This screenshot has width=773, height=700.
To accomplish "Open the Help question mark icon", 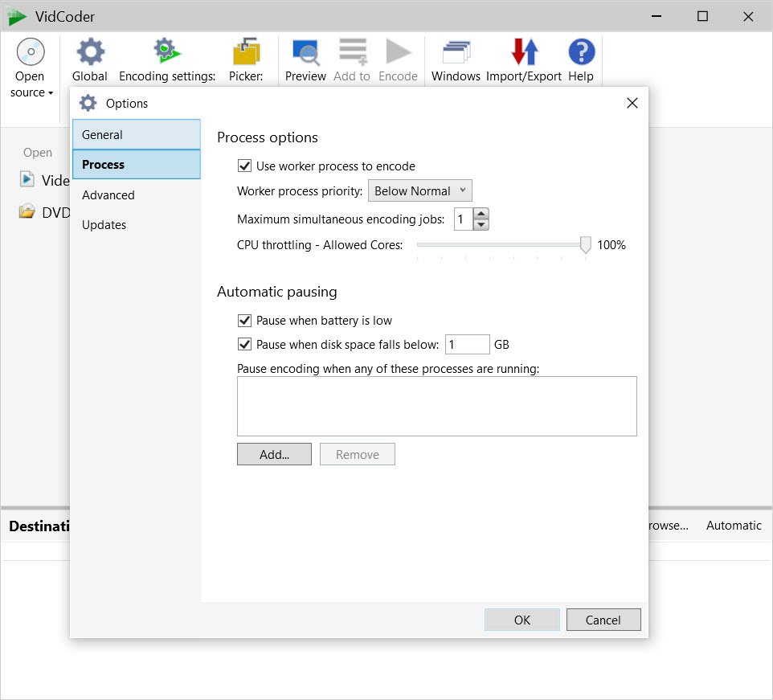I will pos(581,51).
